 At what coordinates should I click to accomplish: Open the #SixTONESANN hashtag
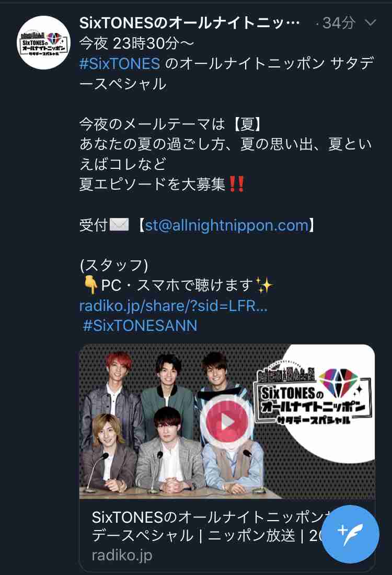pos(140,325)
